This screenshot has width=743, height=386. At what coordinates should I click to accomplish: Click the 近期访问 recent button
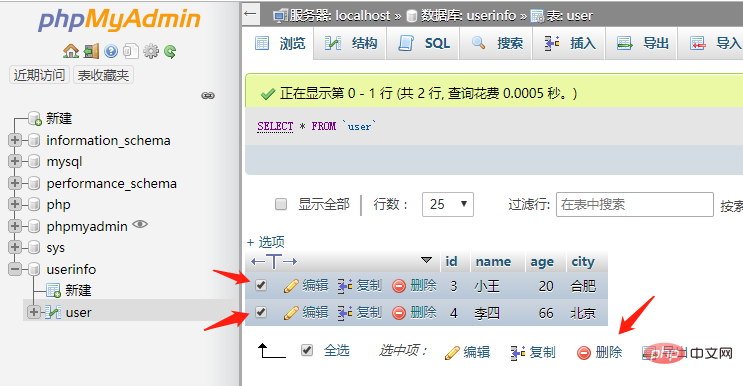coord(39,75)
